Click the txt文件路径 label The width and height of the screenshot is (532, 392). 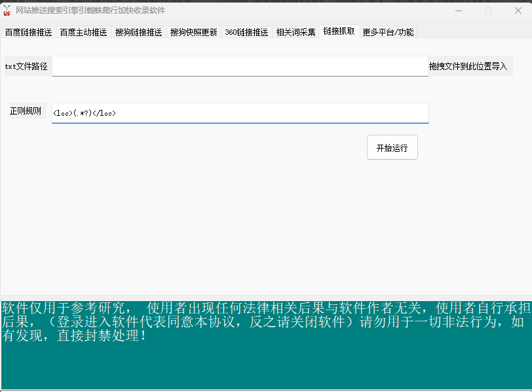[x=26, y=66]
